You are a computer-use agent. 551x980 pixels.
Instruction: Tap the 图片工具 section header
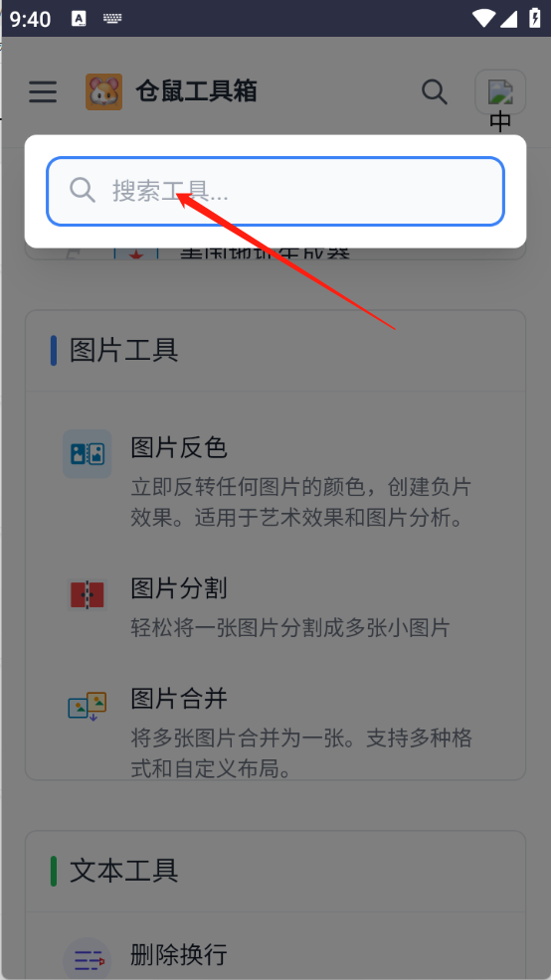point(124,350)
